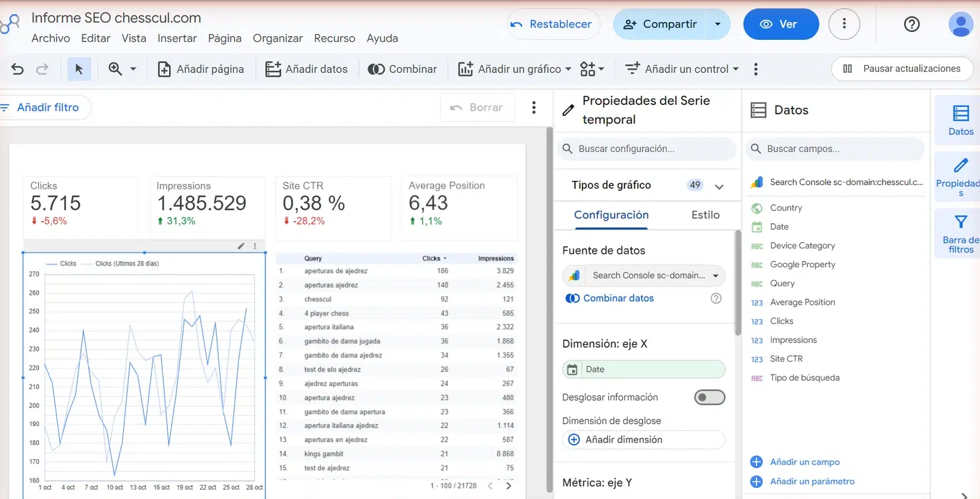980x499 pixels.
Task: Open toolbar overflow three-dot menu
Action: (x=756, y=69)
